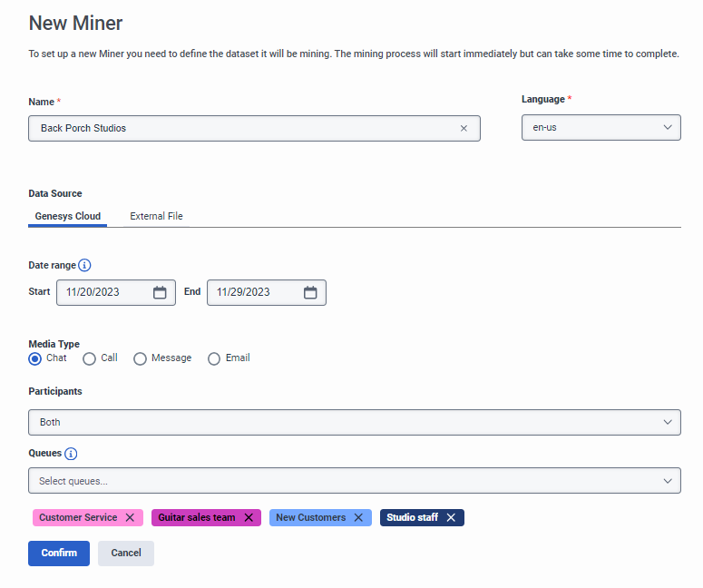703x588 pixels.
Task: Remove the Guitar sales team queue tag
Action: point(249,517)
